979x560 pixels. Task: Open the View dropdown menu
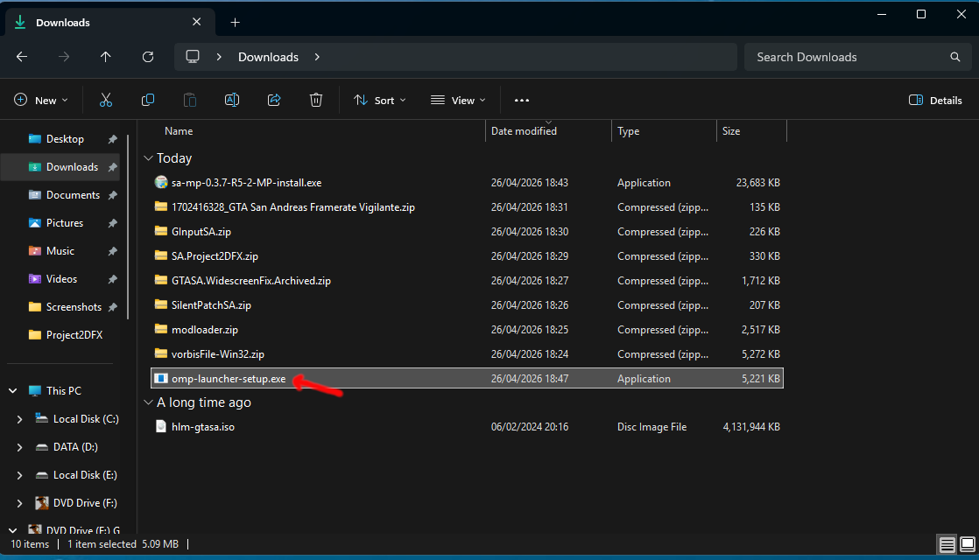coord(458,100)
